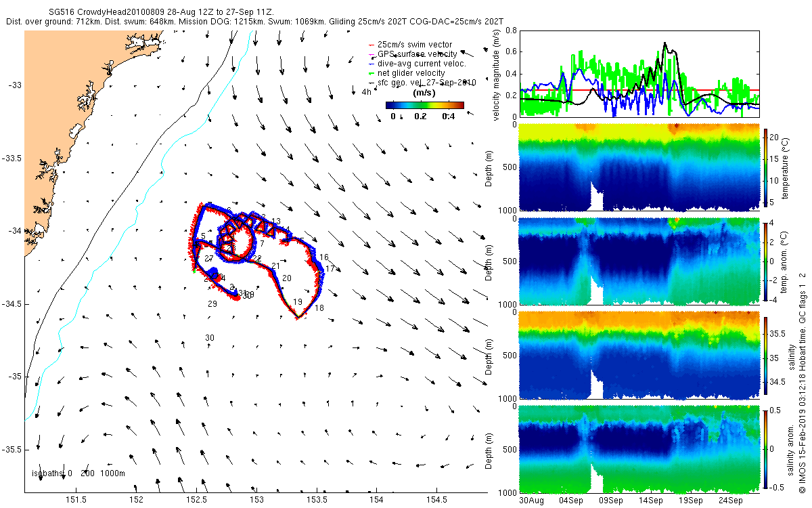
Task: Click the -33.5 latitude tick label
Action: [x=13, y=158]
